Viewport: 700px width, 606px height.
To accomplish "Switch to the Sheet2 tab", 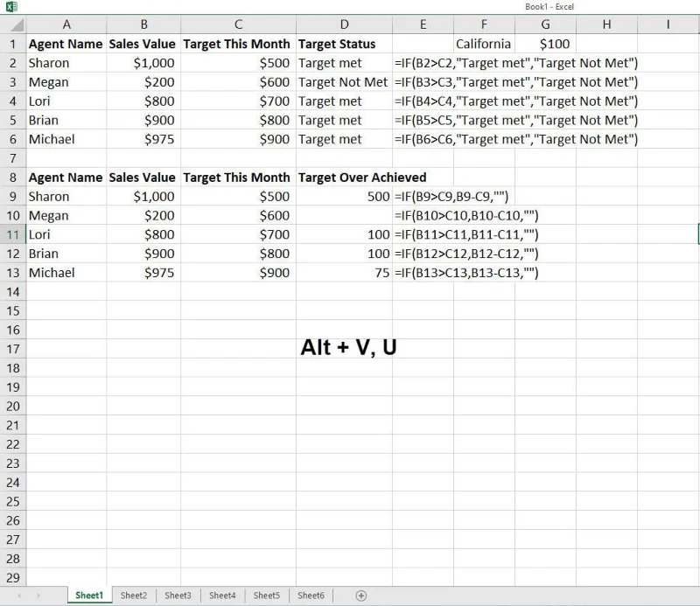I will (x=133, y=595).
